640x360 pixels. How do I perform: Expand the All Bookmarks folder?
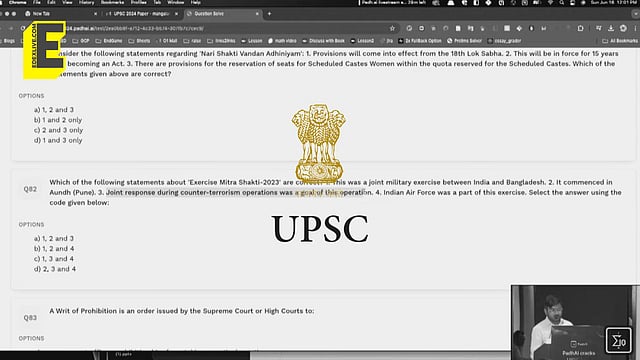(x=620, y=41)
